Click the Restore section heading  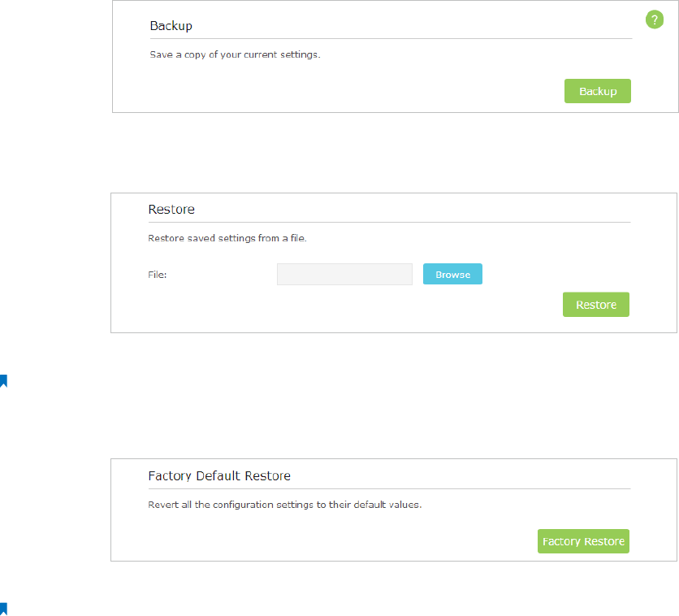click(x=171, y=210)
